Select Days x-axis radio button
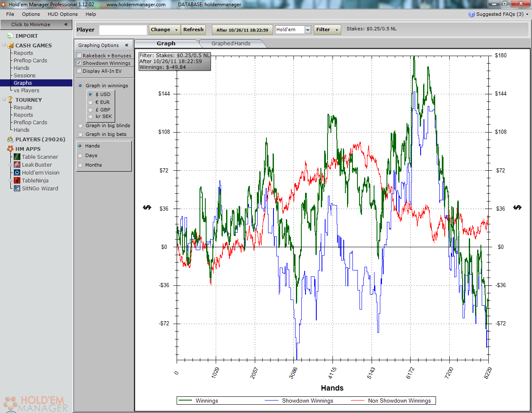This screenshot has height=413, width=532. pos(80,155)
